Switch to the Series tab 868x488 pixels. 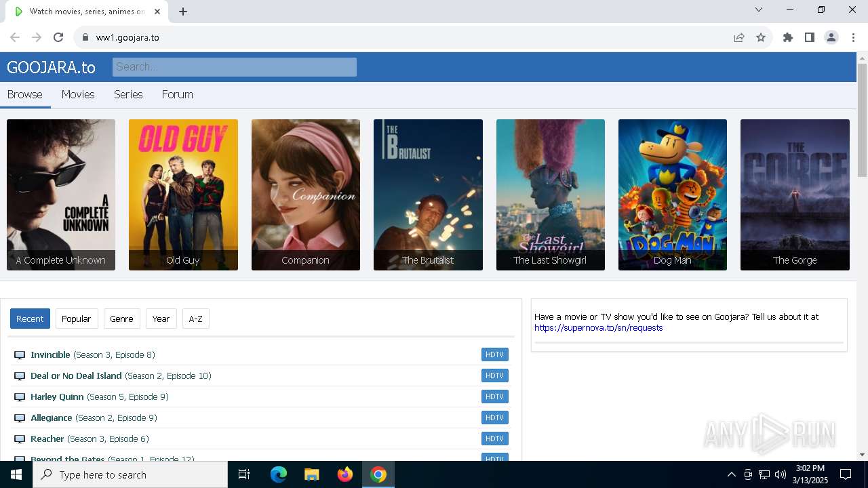tap(128, 95)
